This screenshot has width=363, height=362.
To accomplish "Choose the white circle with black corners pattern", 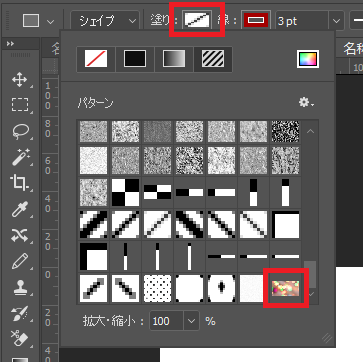I will tap(189, 288).
